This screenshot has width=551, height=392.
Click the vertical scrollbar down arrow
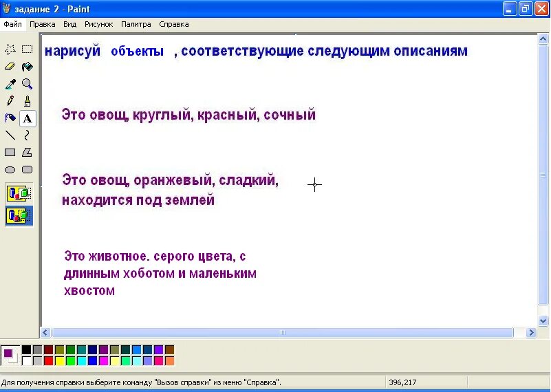coord(543,320)
